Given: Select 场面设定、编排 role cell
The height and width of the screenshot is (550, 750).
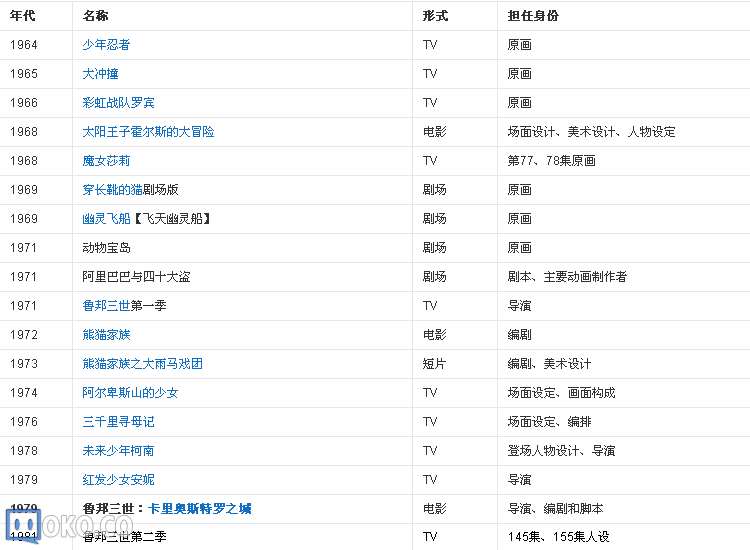Looking at the screenshot, I should (x=549, y=422).
